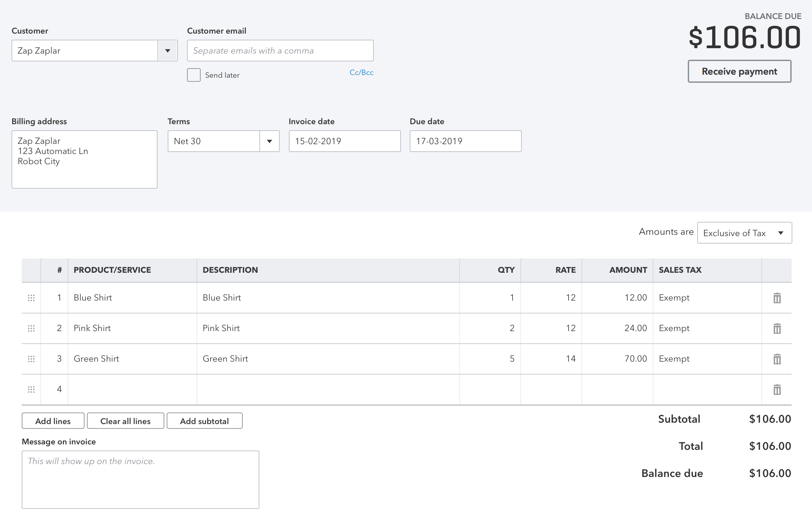Viewport: 812px width, 517px height.
Task: Click Clear all lines button
Action: 125,421
